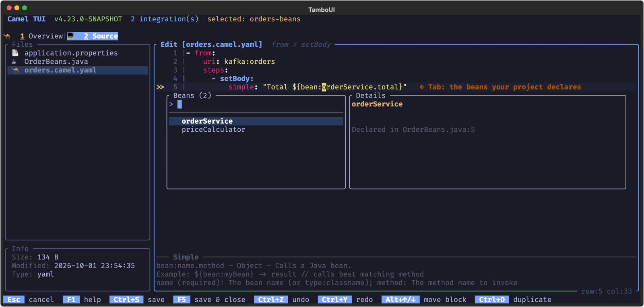Click the camel icon beside Overview tab
Image resolution: width=644 pixels, height=307 pixels.
click(7, 36)
